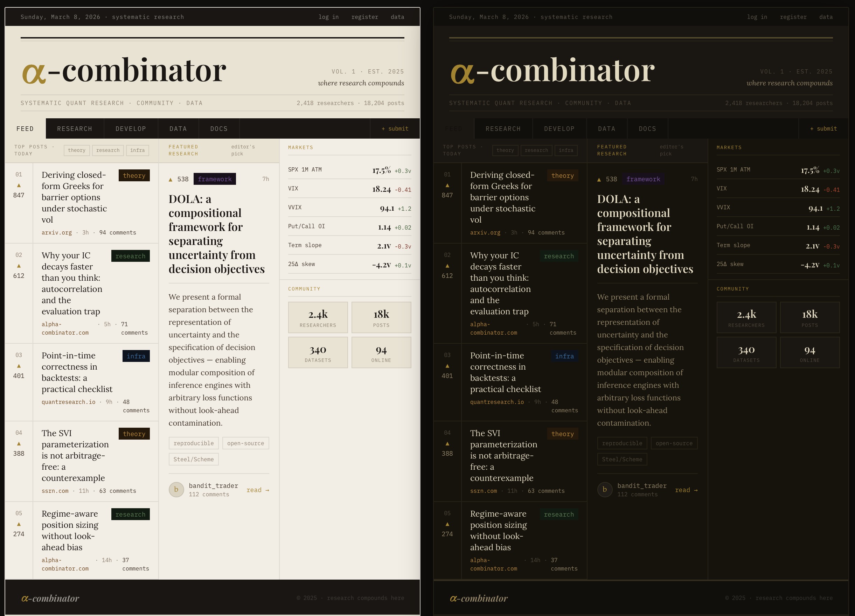Switch to DEVELOP tab in dark panel
The height and width of the screenshot is (616, 855).
[559, 129]
